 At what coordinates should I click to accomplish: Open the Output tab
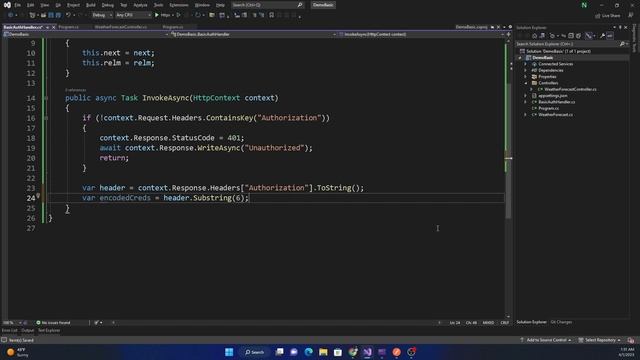28,330
